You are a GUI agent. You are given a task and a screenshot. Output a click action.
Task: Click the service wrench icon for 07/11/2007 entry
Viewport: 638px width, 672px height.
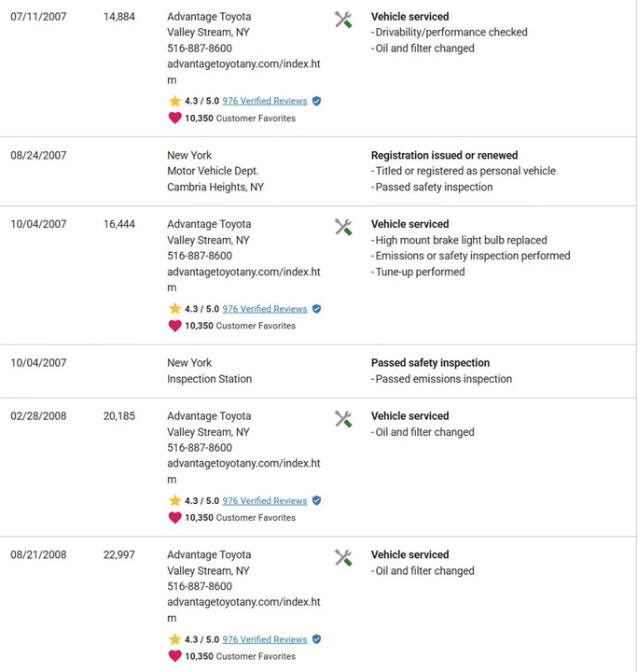(x=343, y=20)
